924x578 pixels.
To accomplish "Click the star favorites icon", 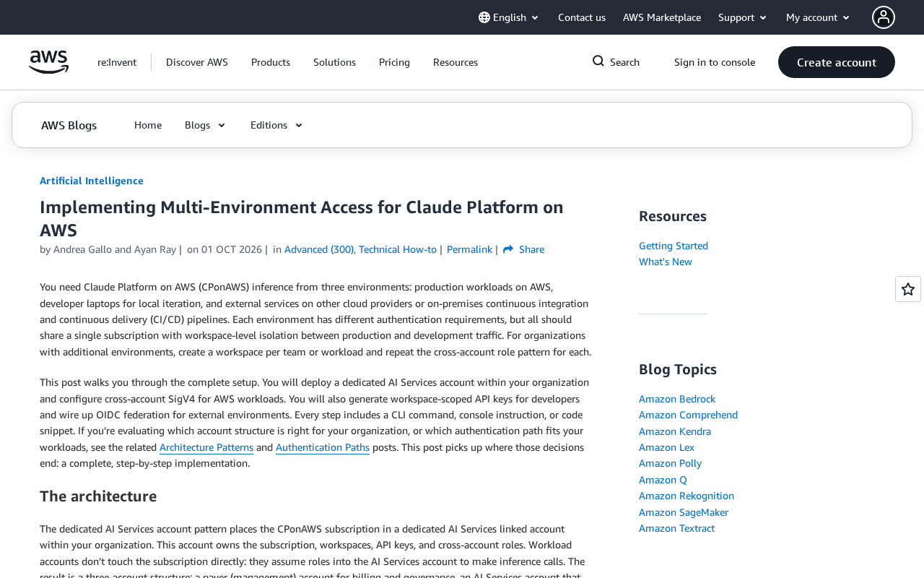I will pos(908,289).
